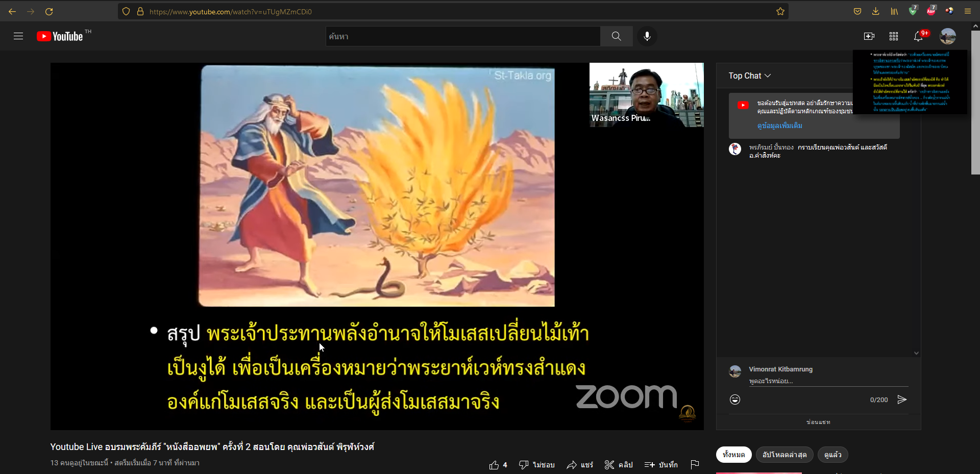Open the browser downloads icon
This screenshot has height=474, width=980.
click(x=876, y=11)
